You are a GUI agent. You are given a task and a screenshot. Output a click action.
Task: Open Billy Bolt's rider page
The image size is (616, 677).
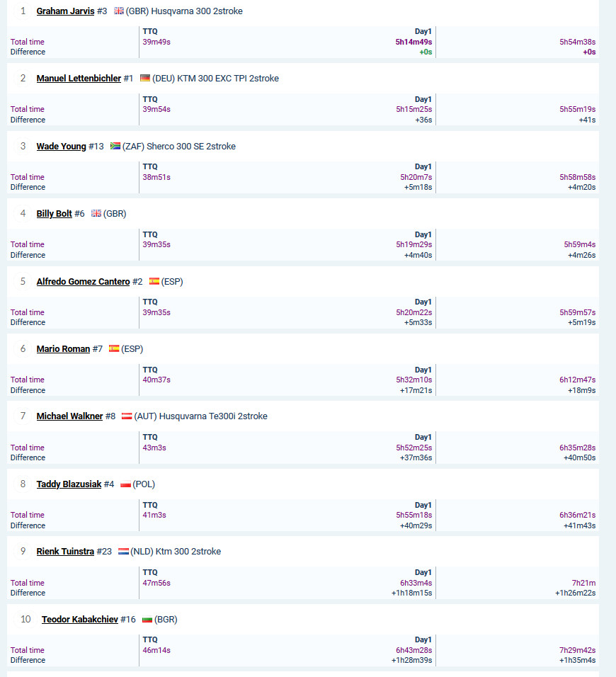pos(54,214)
